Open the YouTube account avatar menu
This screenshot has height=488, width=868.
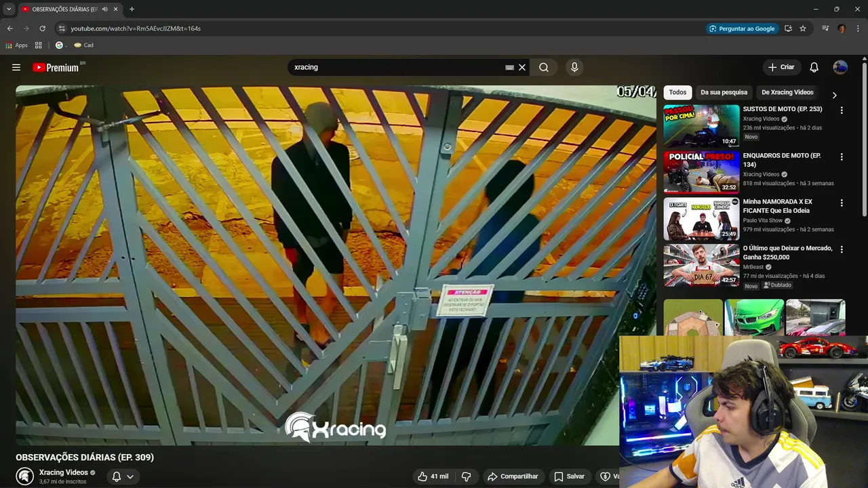(840, 67)
